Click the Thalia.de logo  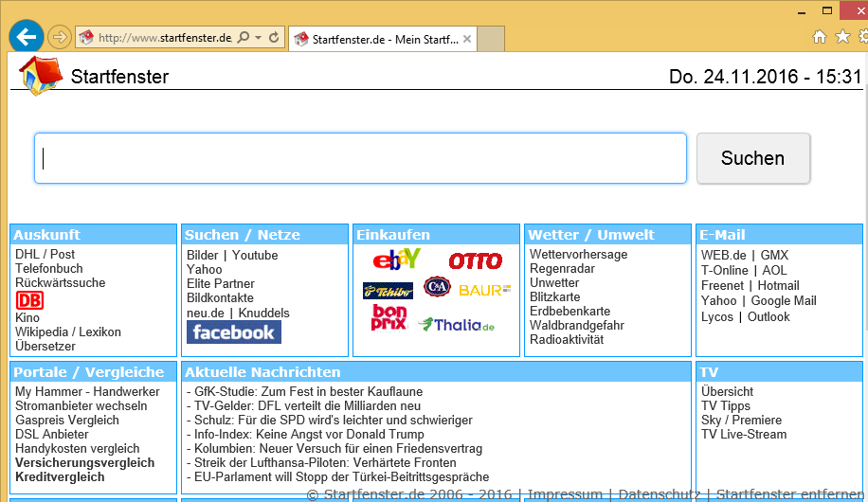[456, 325]
